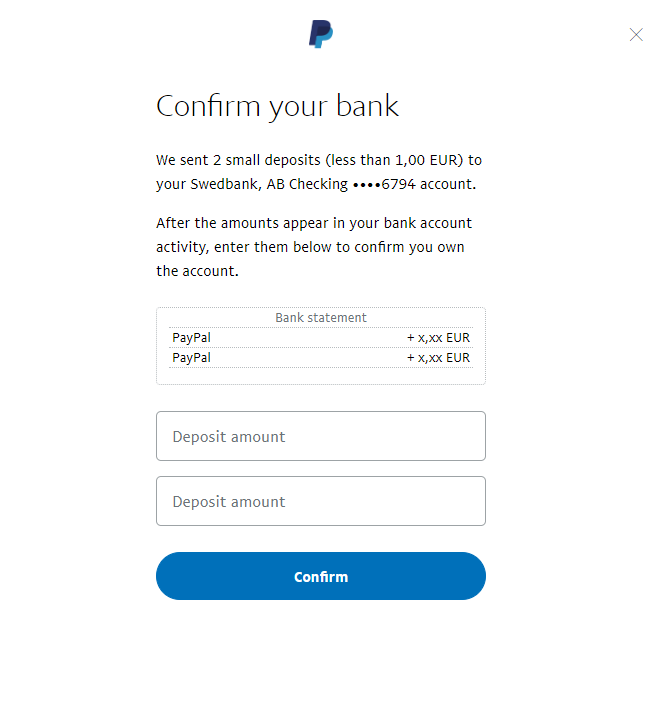Viewport: 658px width, 713px height.
Task: Click the "After the amounts appear" paragraph
Action: point(314,247)
